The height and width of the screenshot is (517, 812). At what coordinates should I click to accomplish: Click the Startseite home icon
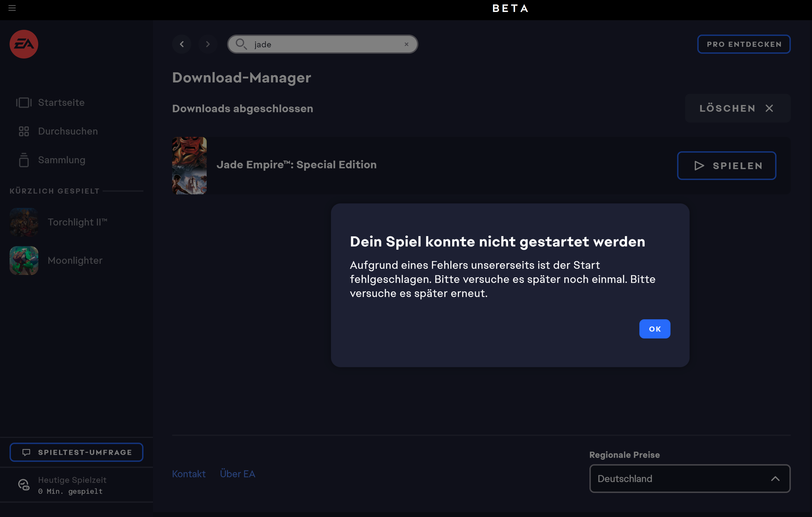coord(24,103)
